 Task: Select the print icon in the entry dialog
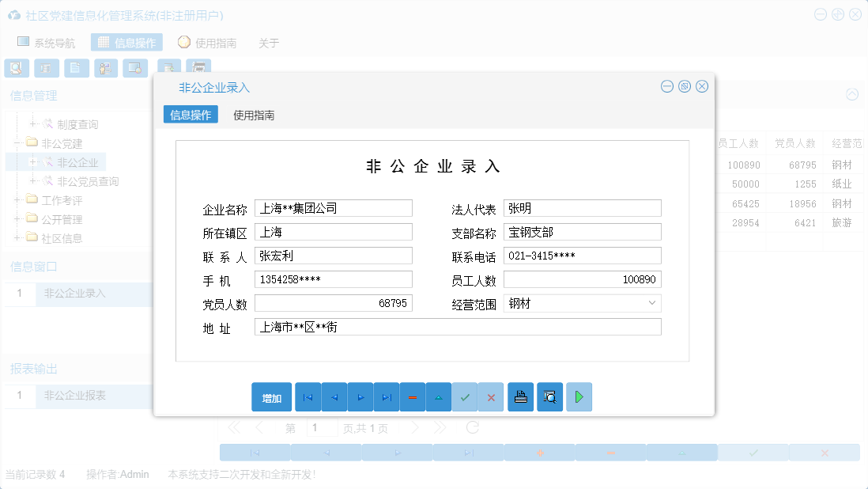[520, 396]
